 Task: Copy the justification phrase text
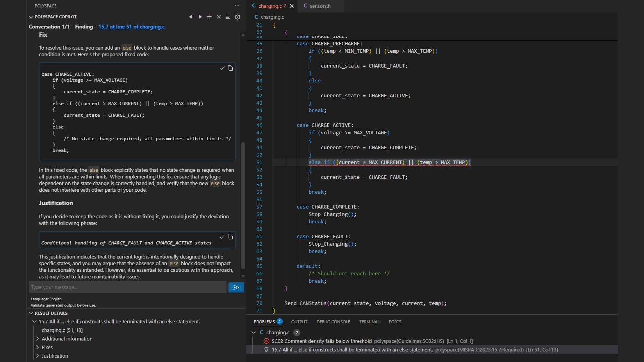click(230, 237)
